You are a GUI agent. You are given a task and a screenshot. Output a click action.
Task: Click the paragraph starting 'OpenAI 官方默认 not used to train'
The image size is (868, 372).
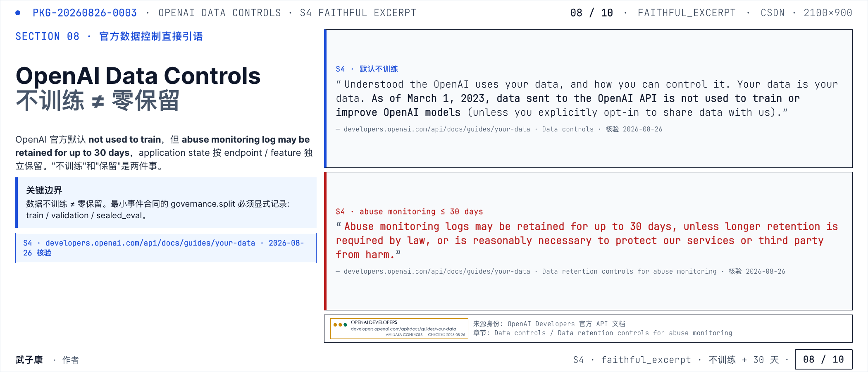(164, 153)
